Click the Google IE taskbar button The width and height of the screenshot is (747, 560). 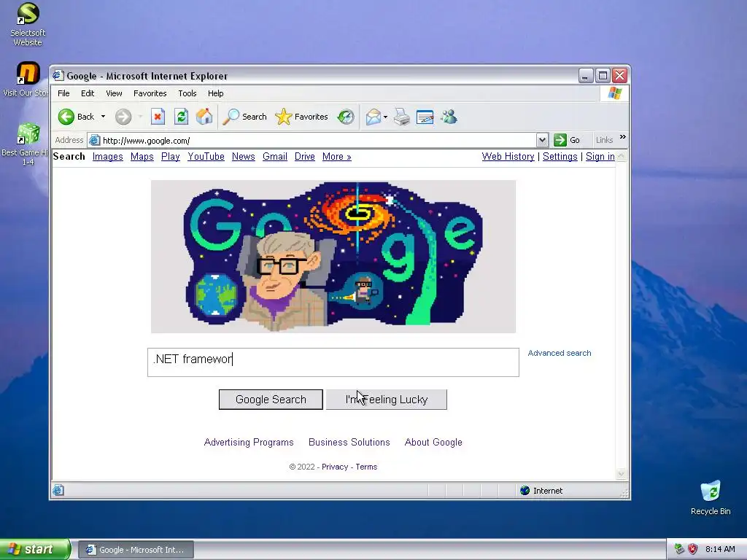pos(136,550)
